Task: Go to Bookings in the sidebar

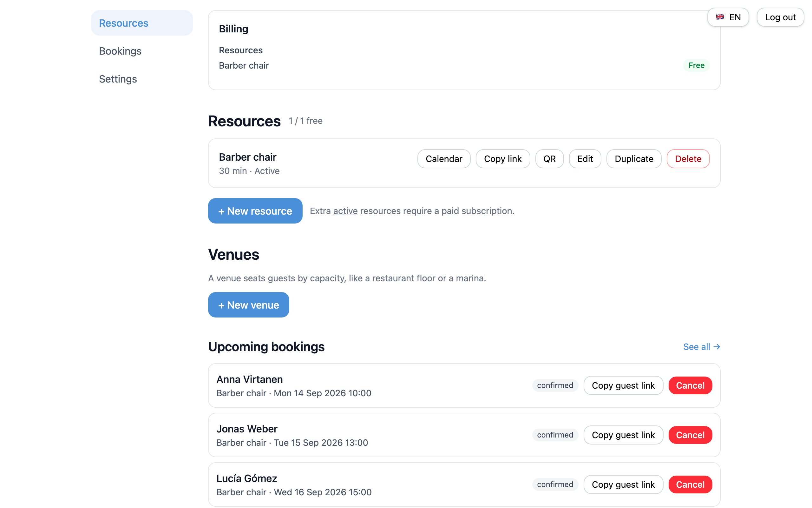Action: click(x=142, y=51)
